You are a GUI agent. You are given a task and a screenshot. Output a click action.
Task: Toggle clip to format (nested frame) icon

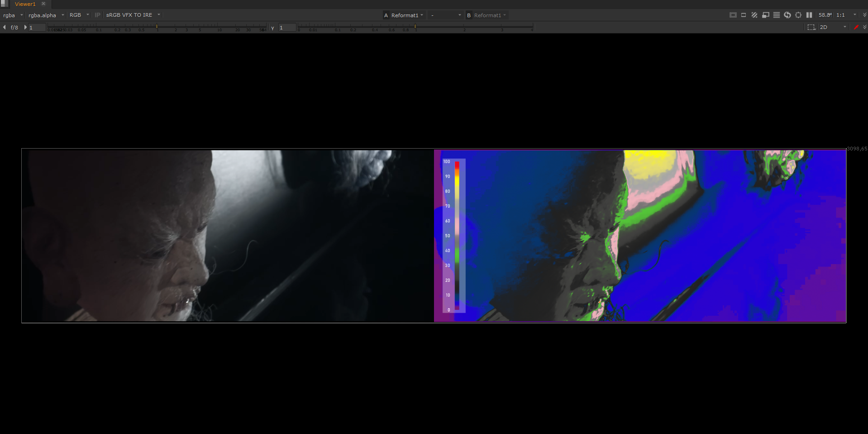click(x=733, y=15)
